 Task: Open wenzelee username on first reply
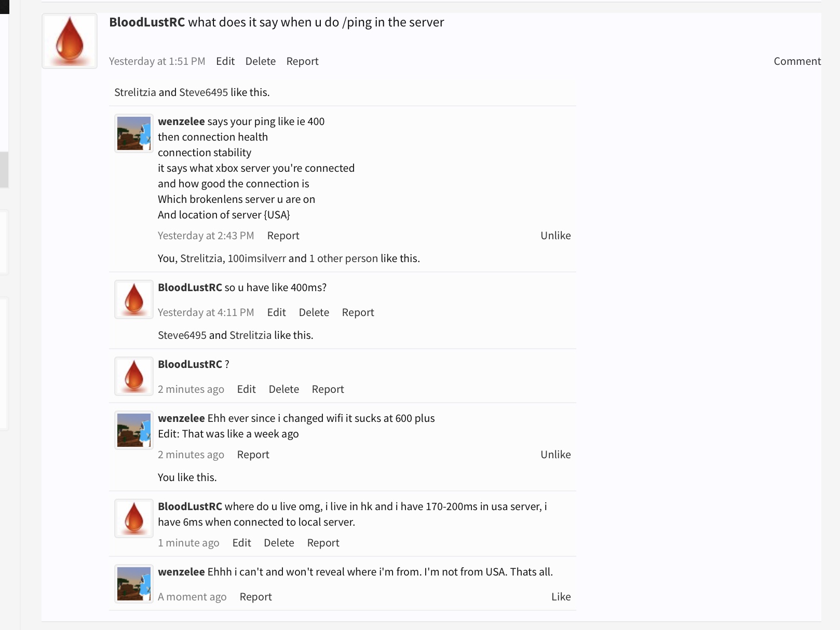181,121
